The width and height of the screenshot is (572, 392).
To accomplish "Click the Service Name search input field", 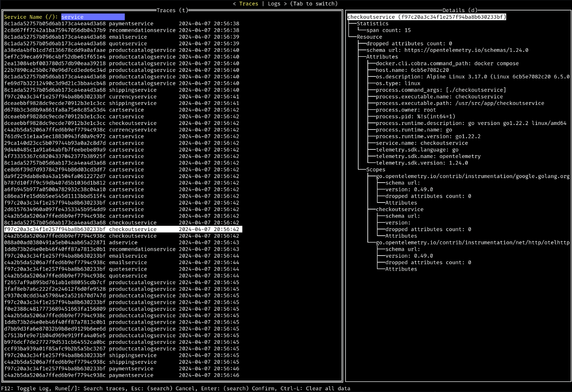I will [x=93, y=17].
